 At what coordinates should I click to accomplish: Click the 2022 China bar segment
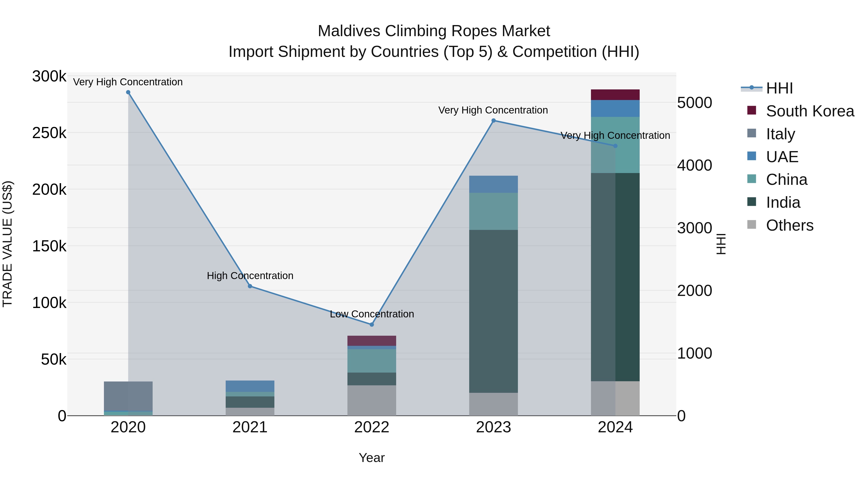click(x=372, y=361)
